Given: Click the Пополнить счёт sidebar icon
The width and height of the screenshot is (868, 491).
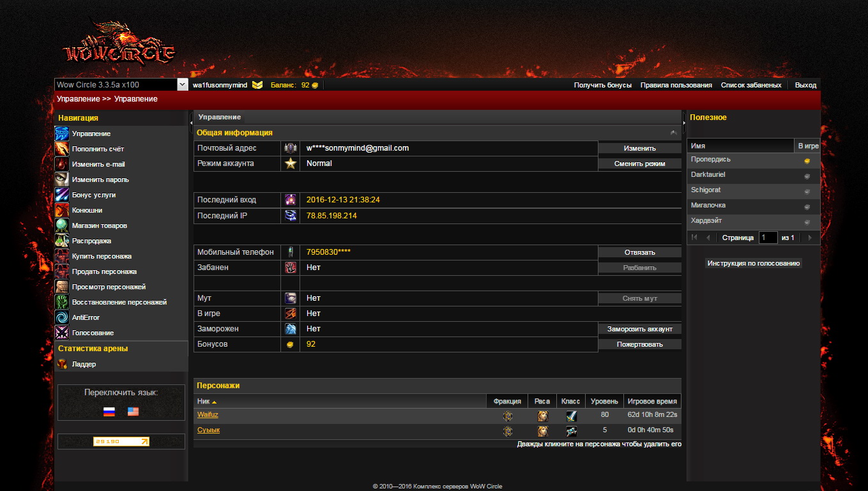Looking at the screenshot, I should [x=62, y=149].
